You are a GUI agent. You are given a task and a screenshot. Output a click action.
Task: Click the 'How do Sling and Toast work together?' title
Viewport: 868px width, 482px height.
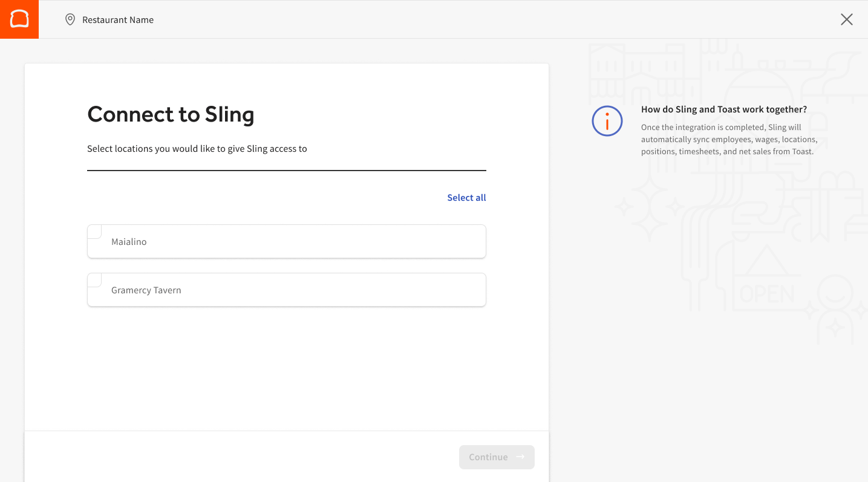723,109
